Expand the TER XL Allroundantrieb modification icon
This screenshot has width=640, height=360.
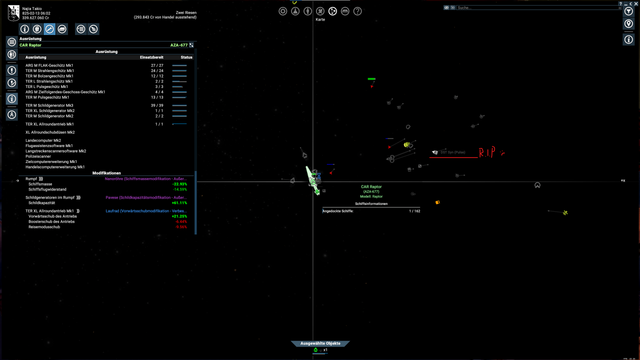pos(78,211)
